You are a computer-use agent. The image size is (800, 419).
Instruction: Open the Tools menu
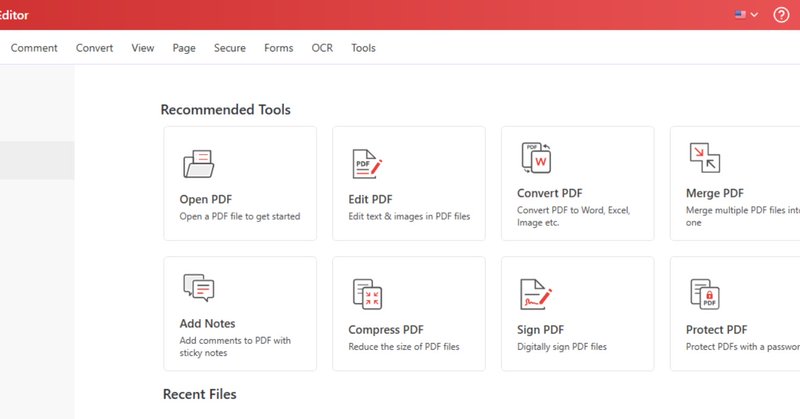[x=363, y=48]
